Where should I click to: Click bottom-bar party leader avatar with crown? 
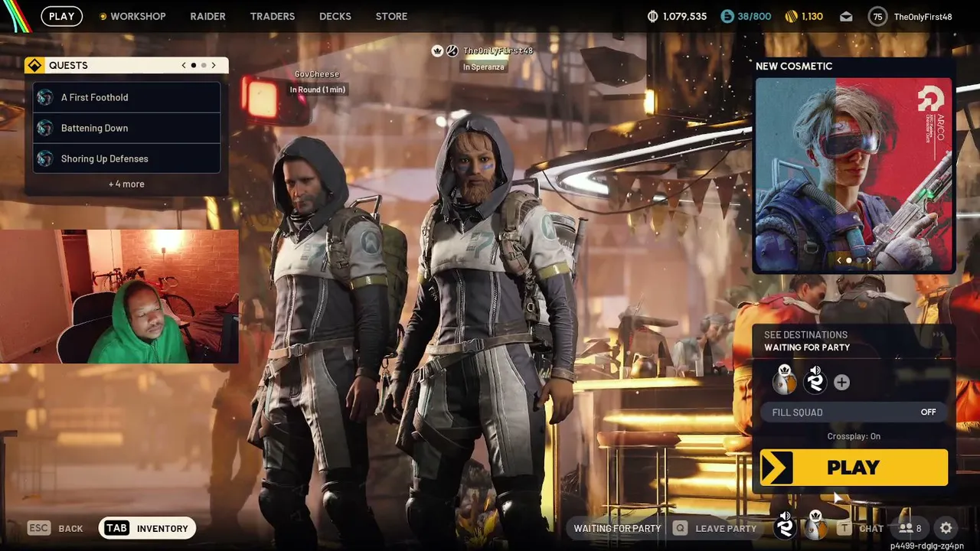[x=816, y=525]
